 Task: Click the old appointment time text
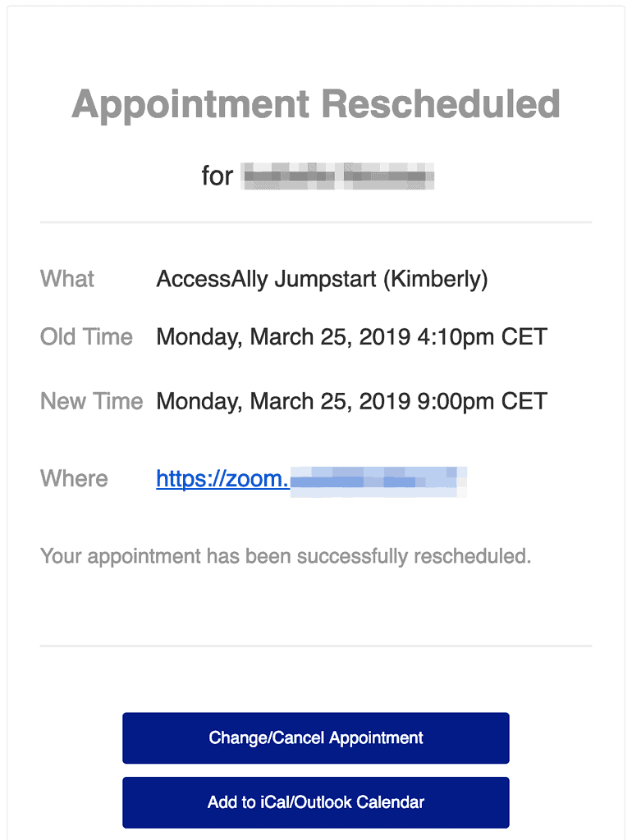tap(351, 336)
